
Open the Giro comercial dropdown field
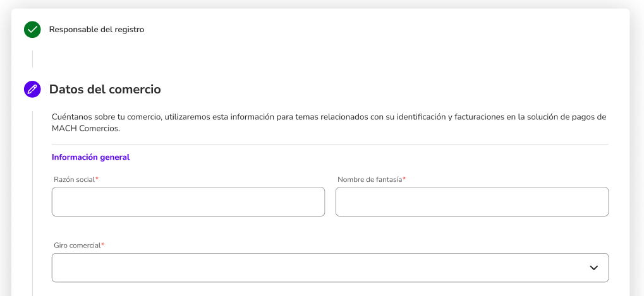tap(330, 268)
